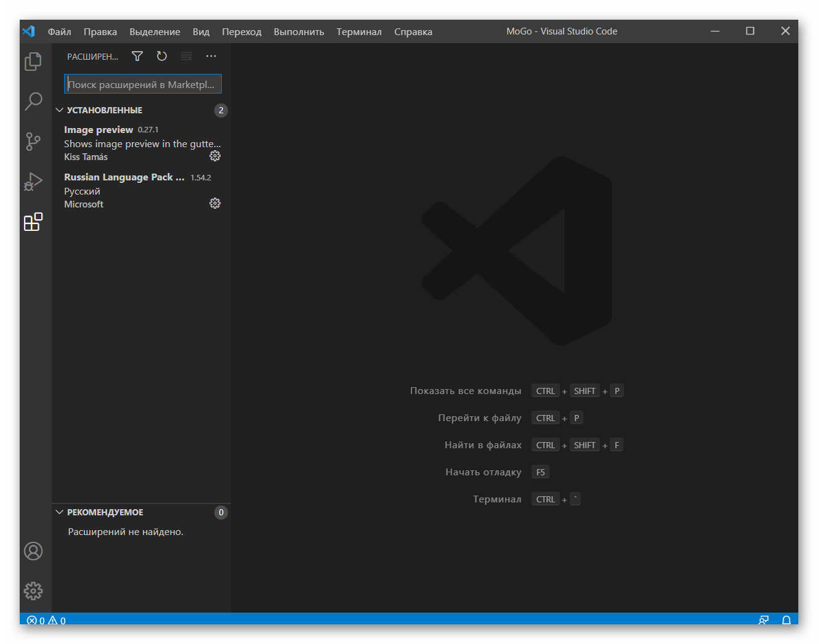Open the Search view in activity bar
This screenshot has height=644, width=818.
click(x=33, y=101)
